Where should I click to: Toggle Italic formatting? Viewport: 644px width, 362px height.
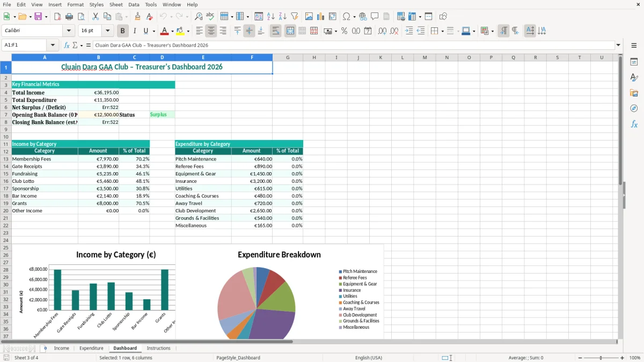coord(135,31)
